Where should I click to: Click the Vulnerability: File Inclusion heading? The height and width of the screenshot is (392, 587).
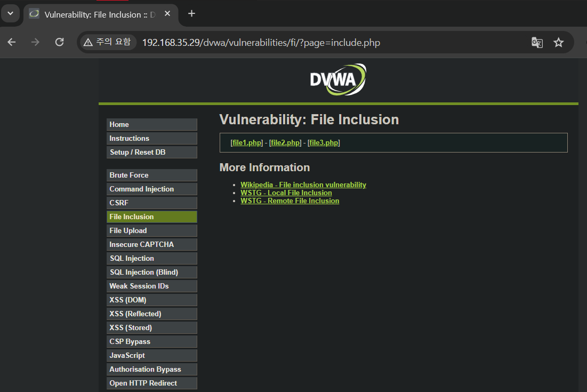click(x=309, y=119)
